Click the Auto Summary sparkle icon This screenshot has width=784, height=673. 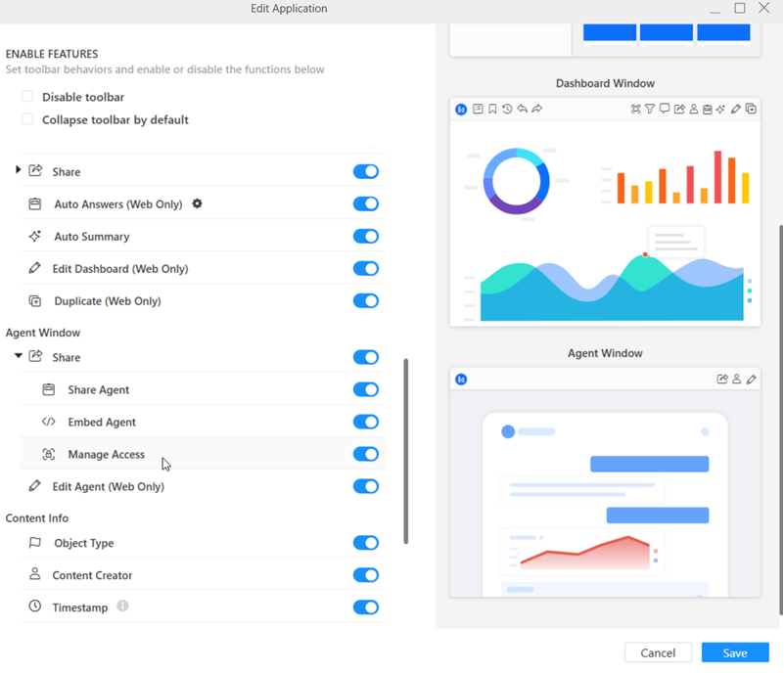tap(35, 237)
